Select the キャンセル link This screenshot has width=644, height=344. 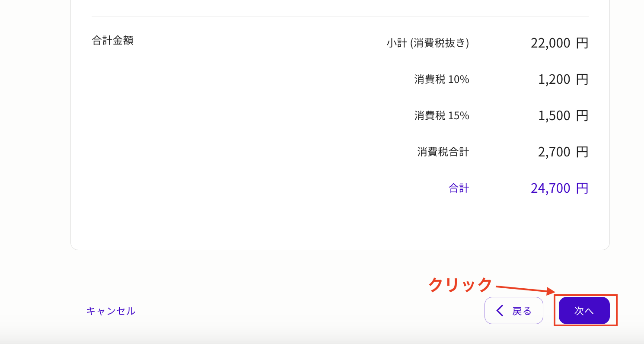click(111, 311)
